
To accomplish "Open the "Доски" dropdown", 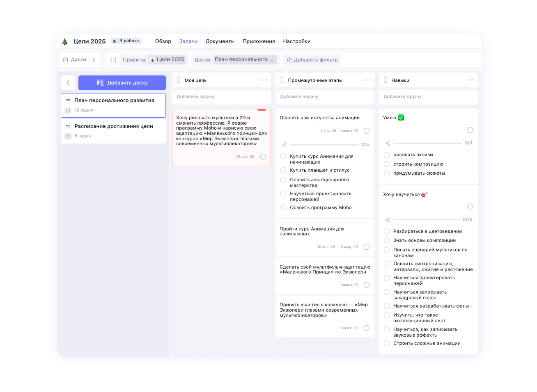I will [x=80, y=60].
